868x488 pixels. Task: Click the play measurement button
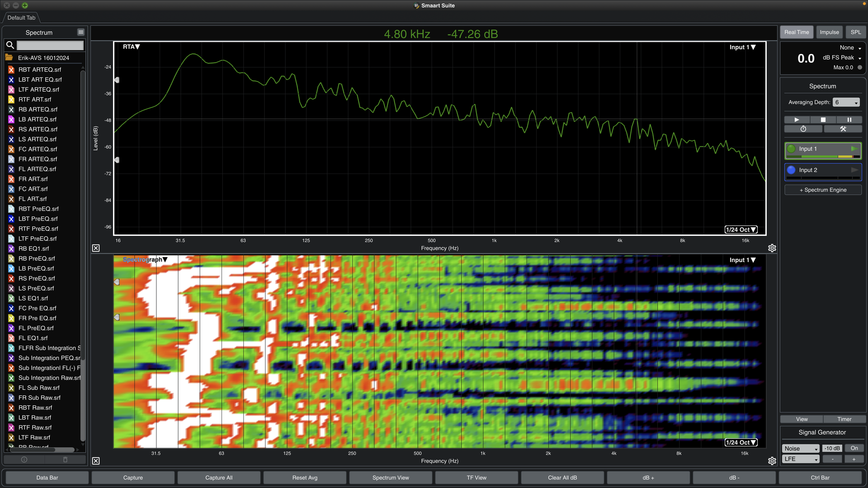(797, 120)
